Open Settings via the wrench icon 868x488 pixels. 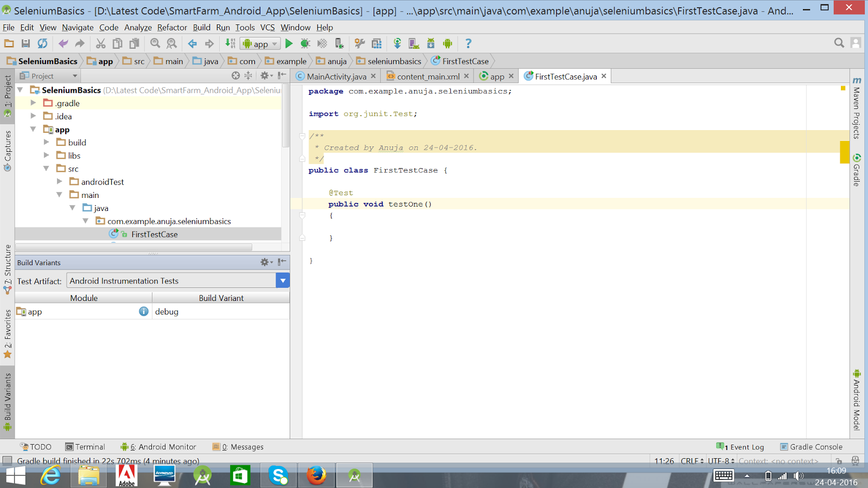[360, 43]
